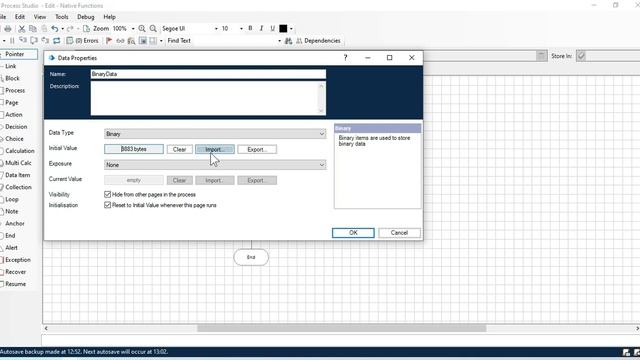Click the binoculars find icon

288,41
